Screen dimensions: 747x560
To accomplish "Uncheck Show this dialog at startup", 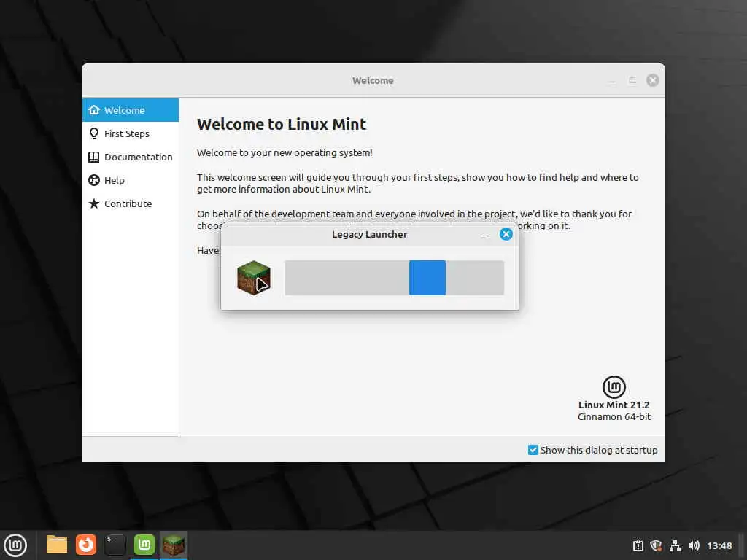I will 533,450.
